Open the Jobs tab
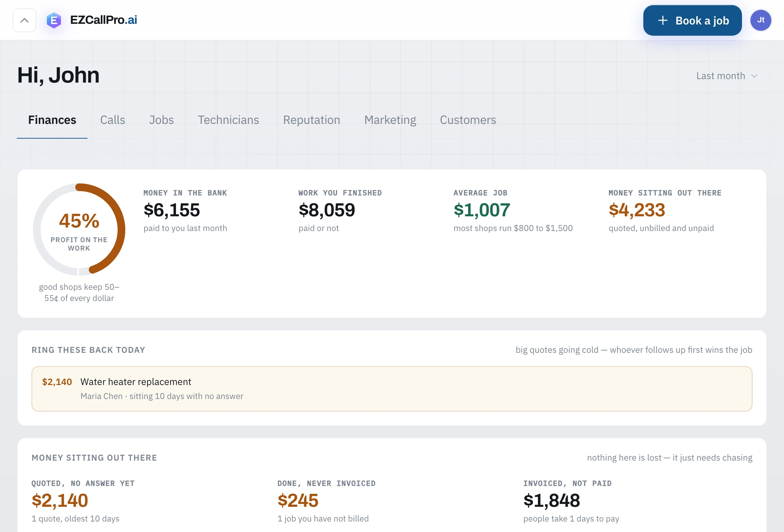The image size is (784, 532). 161,120
